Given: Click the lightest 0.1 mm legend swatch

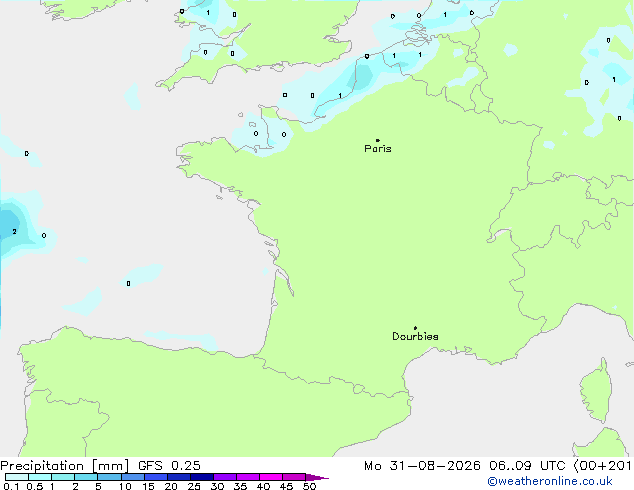Looking at the screenshot, I should click(x=17, y=477).
